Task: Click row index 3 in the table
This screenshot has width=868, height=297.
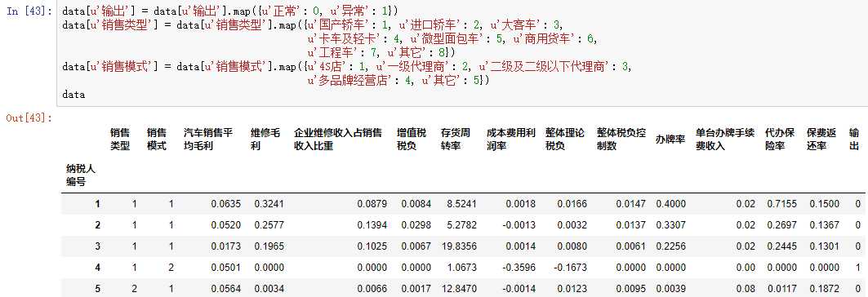Action: pos(98,246)
